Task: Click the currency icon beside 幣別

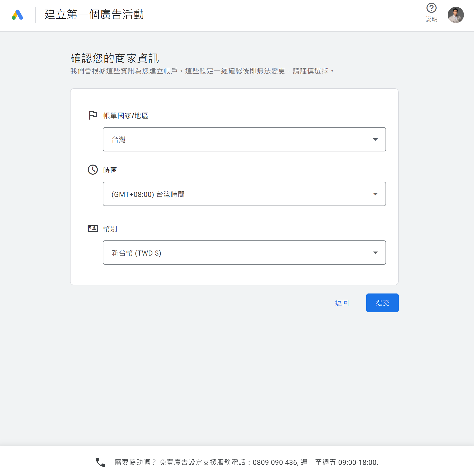Action: (x=93, y=228)
